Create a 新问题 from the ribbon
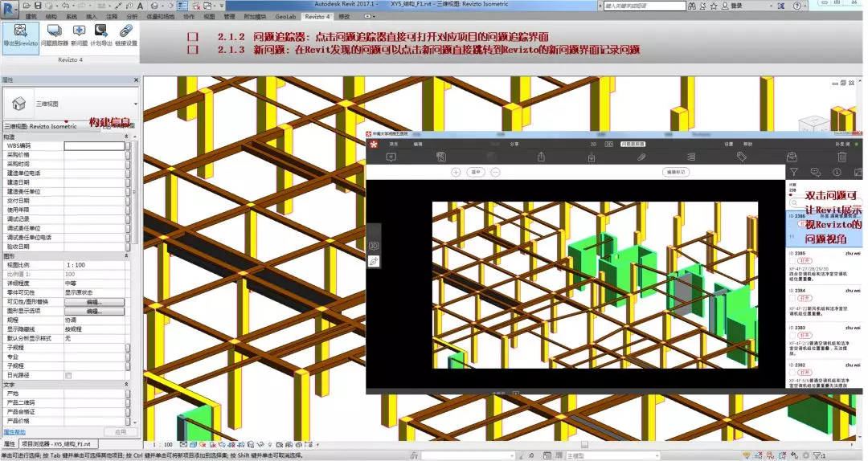868x461 pixels. 79,35
